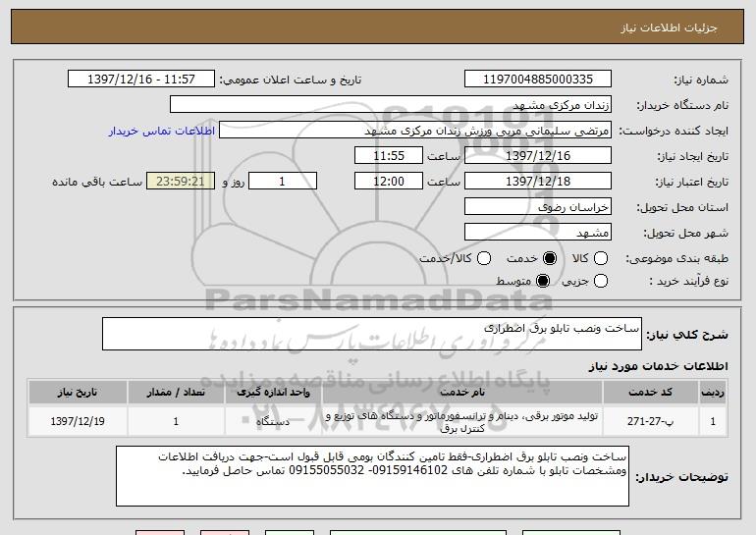Click the واحد اندازه گیری column header

point(273,393)
